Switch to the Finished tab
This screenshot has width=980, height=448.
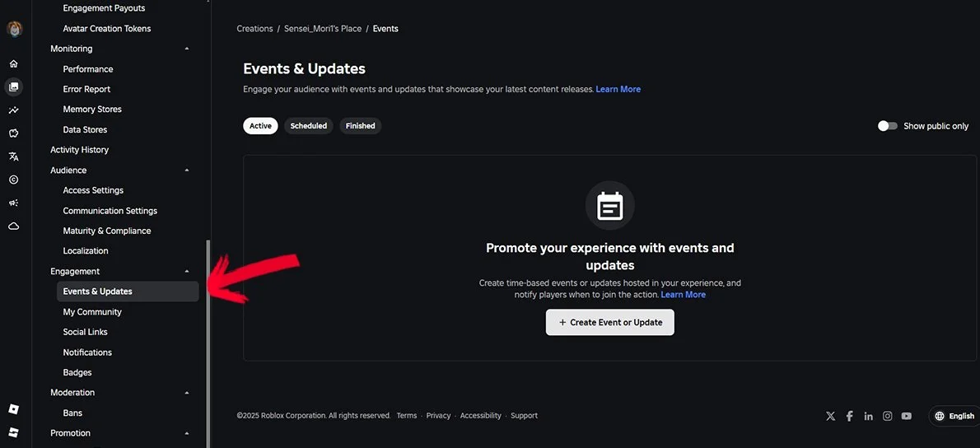(x=360, y=126)
